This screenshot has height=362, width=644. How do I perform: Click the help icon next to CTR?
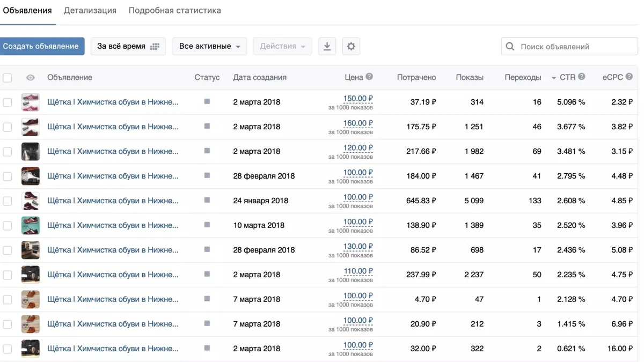tap(582, 77)
